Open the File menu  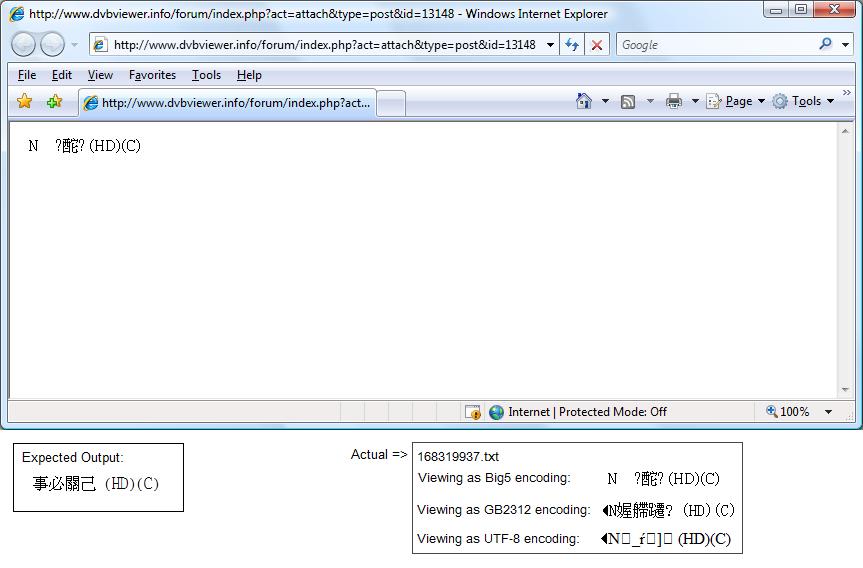(27, 75)
